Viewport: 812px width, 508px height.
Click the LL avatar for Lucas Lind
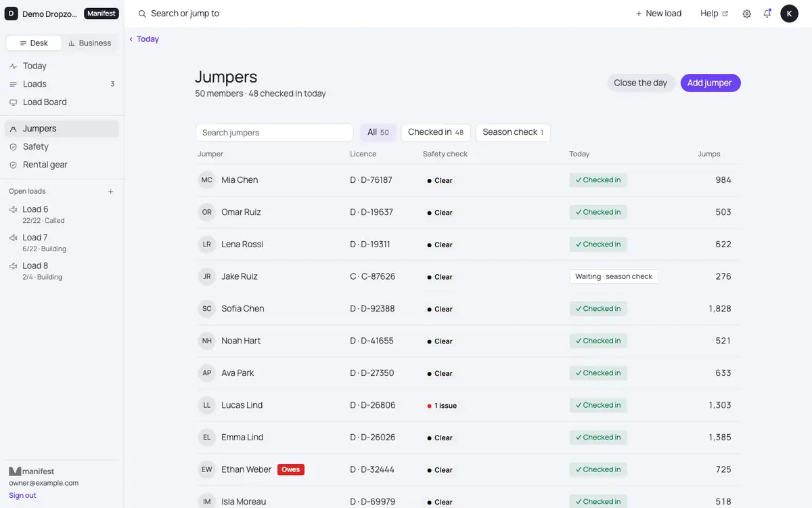pos(207,405)
